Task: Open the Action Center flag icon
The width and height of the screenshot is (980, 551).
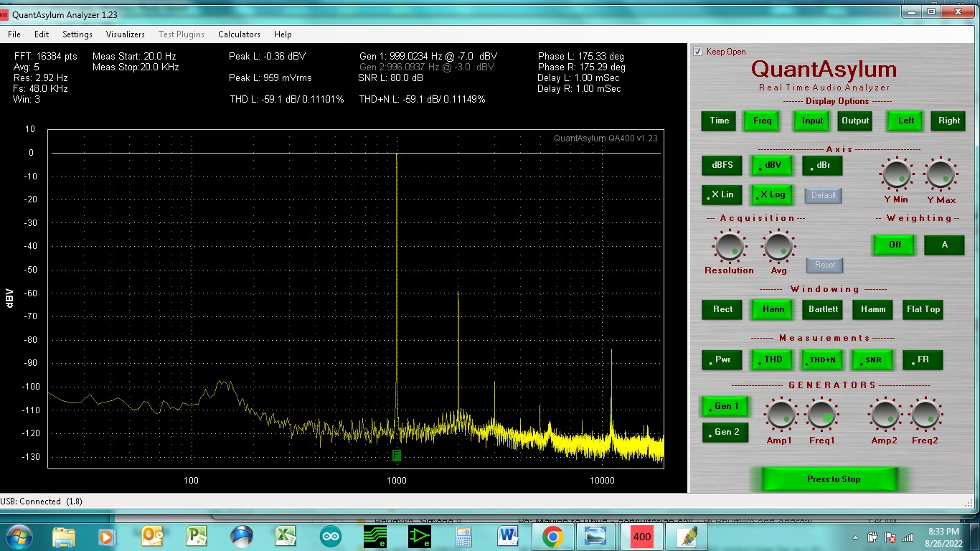Action: [890, 537]
